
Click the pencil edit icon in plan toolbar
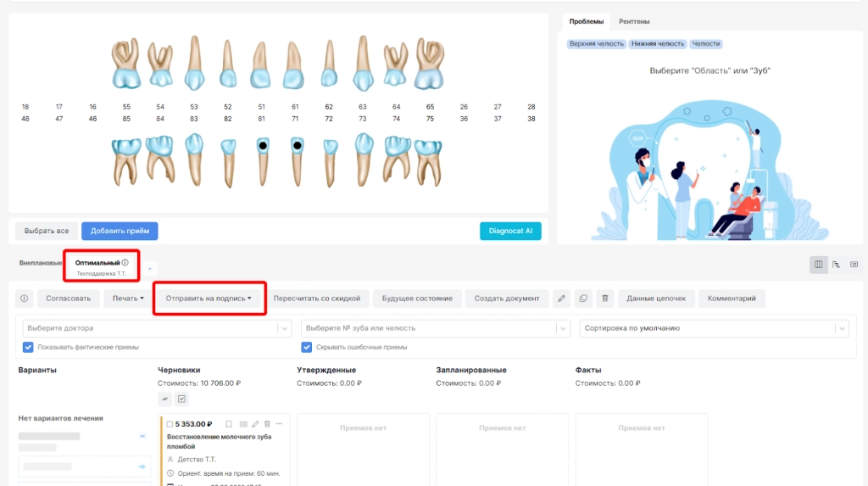point(561,299)
